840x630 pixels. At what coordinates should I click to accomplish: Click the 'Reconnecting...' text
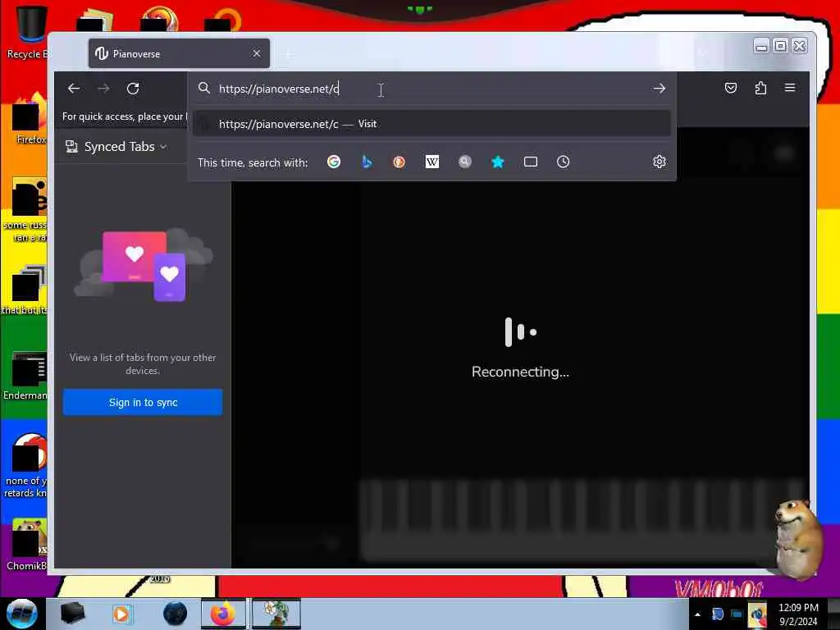[520, 372]
